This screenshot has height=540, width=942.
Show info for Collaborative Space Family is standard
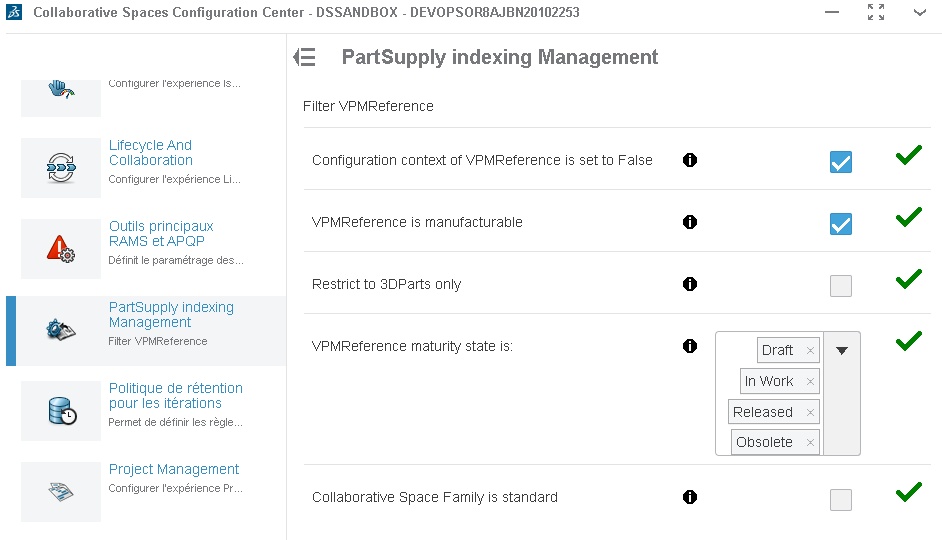[x=690, y=497]
